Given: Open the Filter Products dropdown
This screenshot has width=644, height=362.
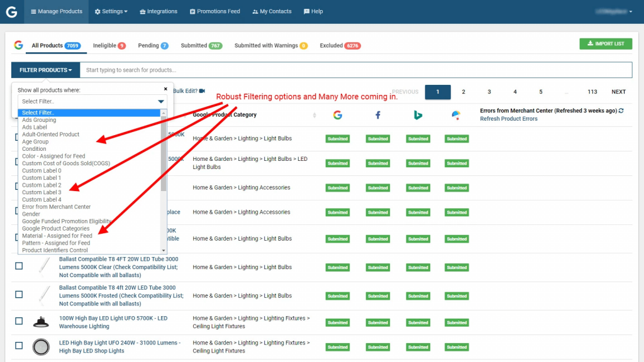Looking at the screenshot, I should coord(45,70).
